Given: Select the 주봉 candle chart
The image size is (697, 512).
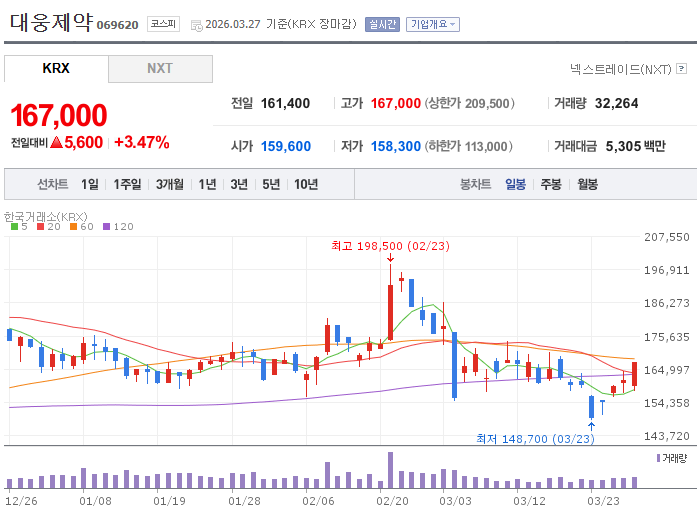Looking at the screenshot, I should click(551, 184).
